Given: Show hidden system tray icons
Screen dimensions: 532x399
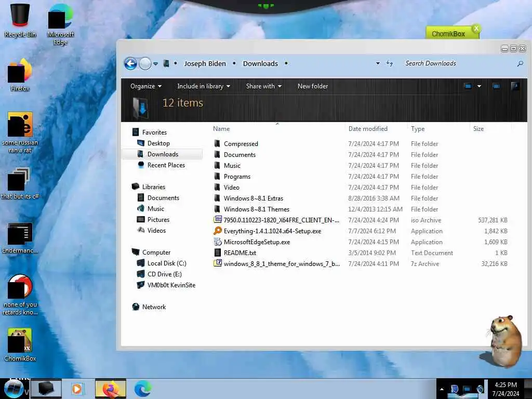Looking at the screenshot, I should click(x=442, y=389).
